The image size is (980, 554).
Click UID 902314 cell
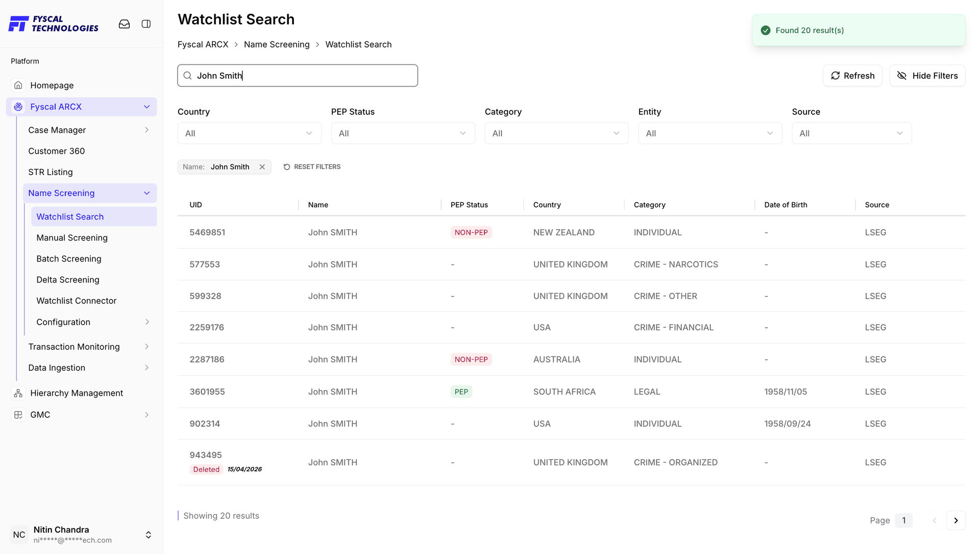coord(205,424)
